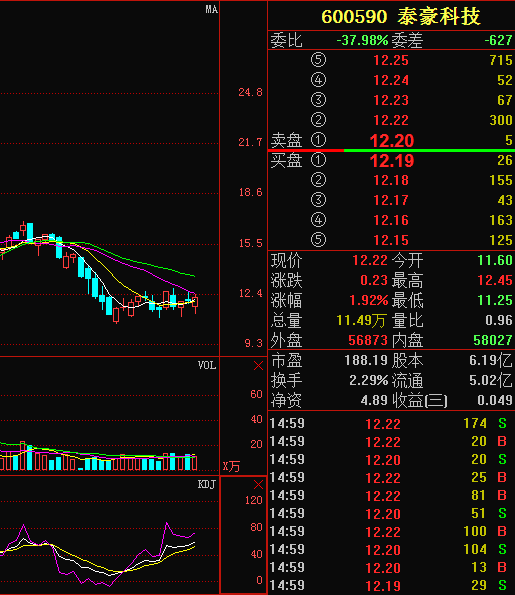Image resolution: width=515 pixels, height=595 pixels.
Task: Click 最高 value 12.45
Action: 495,280
